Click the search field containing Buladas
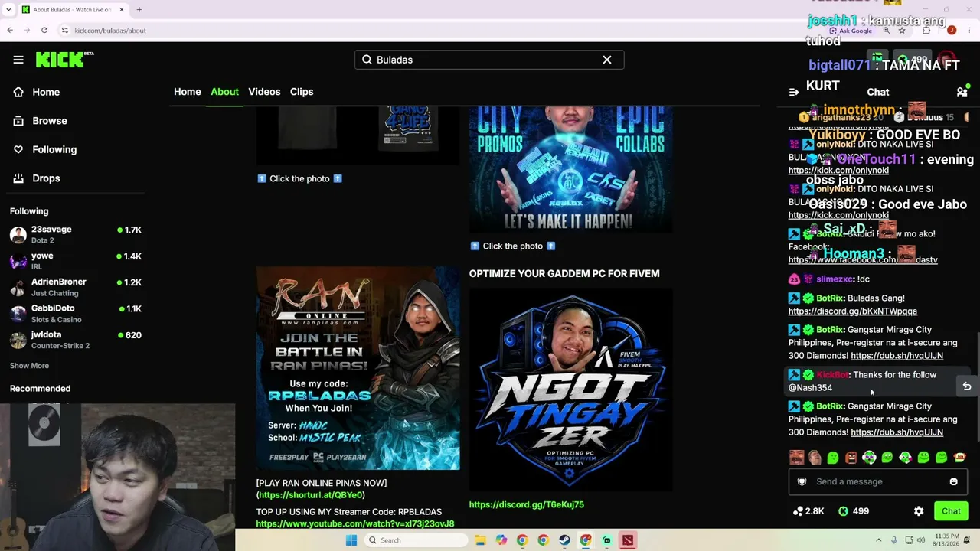 [488, 60]
